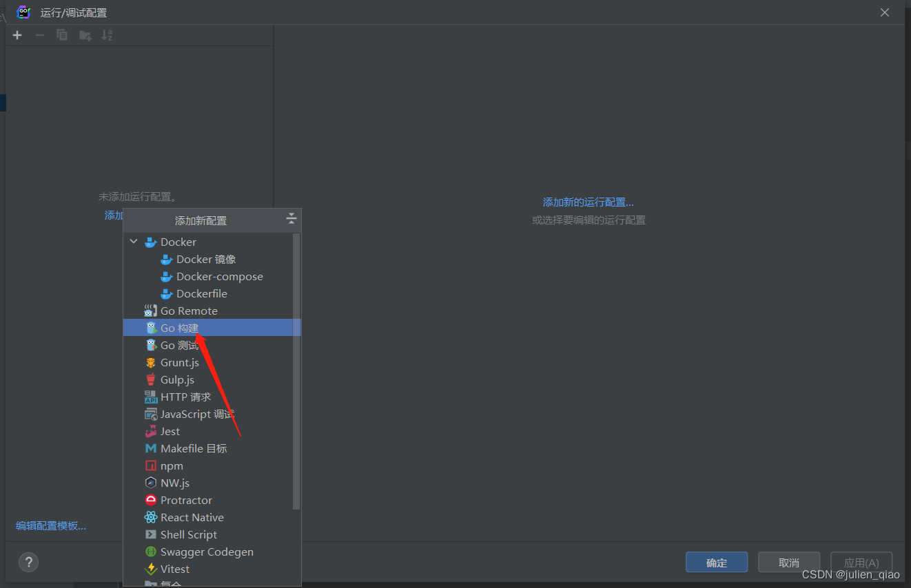This screenshot has width=911, height=588.
Task: Open help via the question mark button
Action: coord(28,562)
